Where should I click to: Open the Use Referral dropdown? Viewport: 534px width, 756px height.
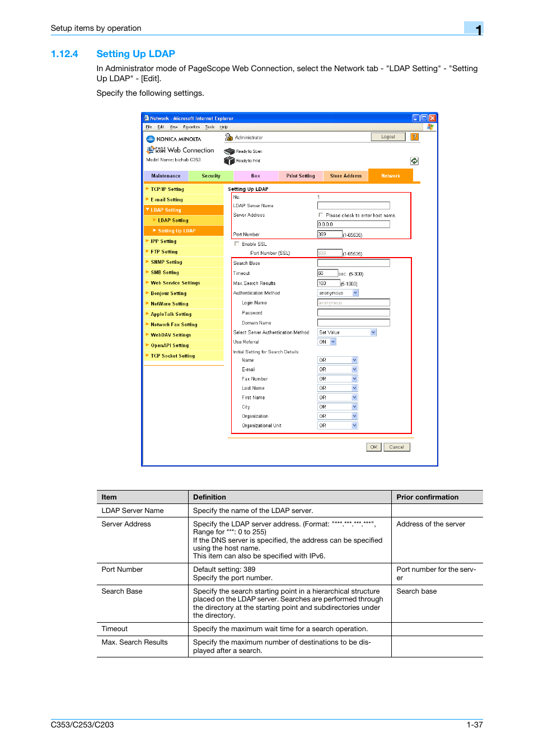tap(333, 342)
